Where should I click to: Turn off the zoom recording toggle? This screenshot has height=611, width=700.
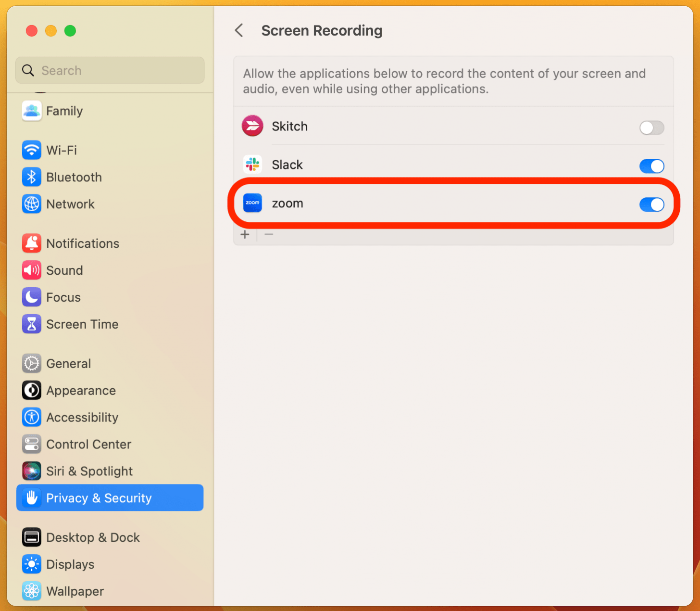pos(651,204)
